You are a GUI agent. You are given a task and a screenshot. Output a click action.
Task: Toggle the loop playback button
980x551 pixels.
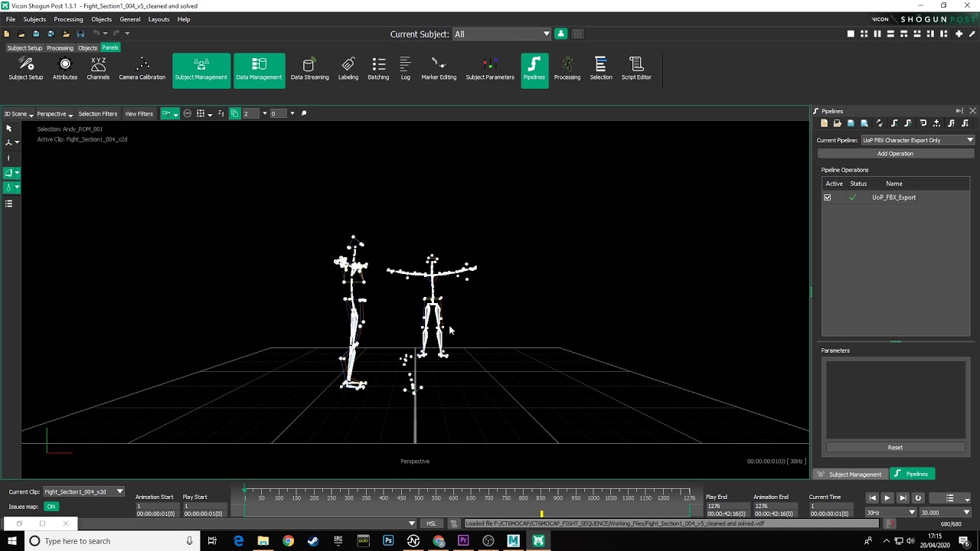[x=918, y=498]
